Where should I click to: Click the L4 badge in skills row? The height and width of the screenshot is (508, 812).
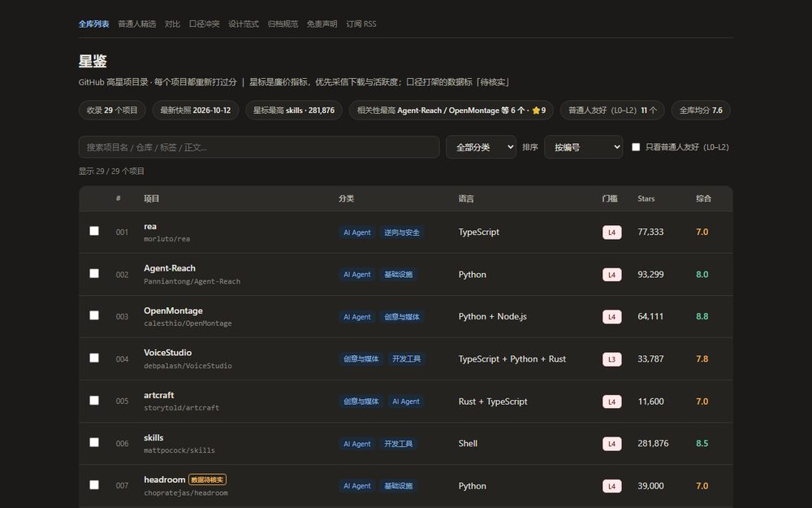(x=611, y=445)
